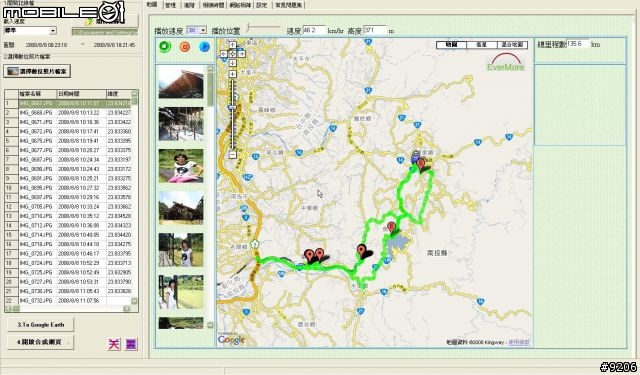Click the 日期時間 column header
The height and width of the screenshot is (375, 640).
click(81, 94)
